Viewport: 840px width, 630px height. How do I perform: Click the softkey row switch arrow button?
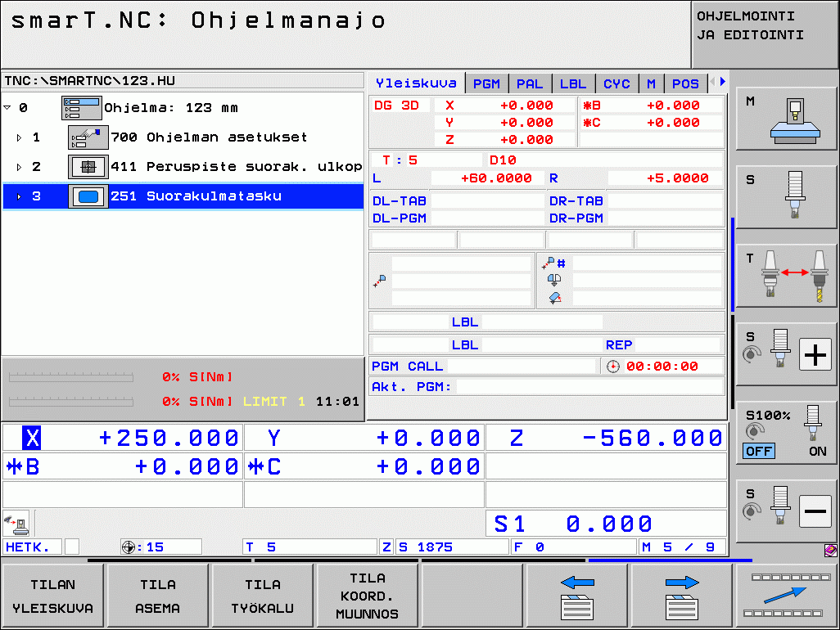point(787,596)
